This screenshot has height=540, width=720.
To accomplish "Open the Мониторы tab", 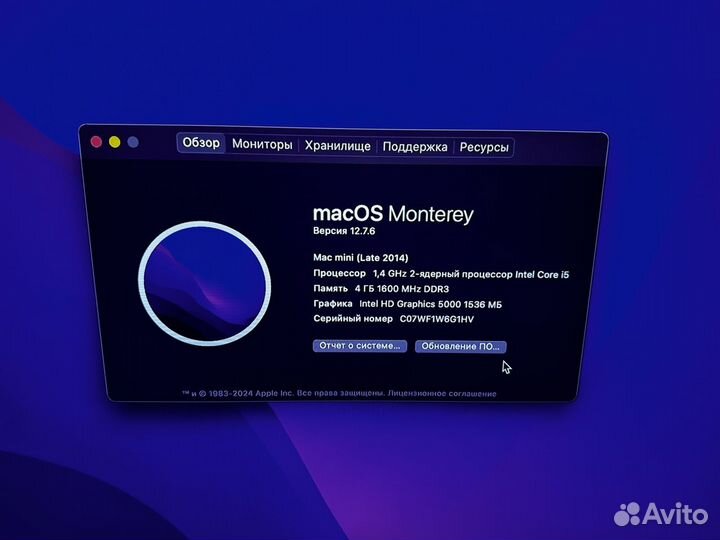I will (x=262, y=144).
